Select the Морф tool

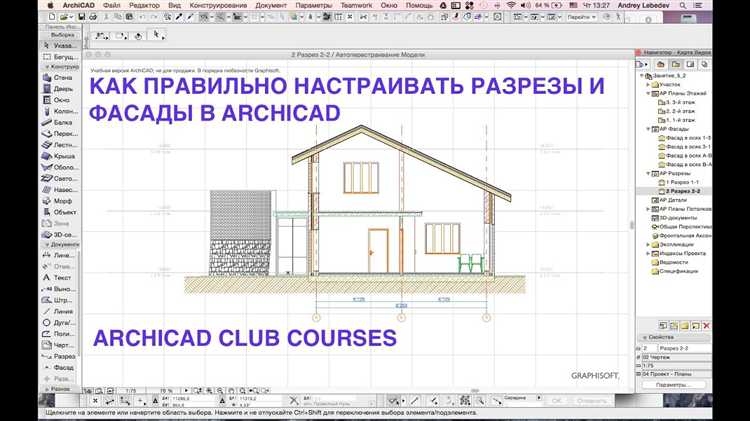pos(58,201)
